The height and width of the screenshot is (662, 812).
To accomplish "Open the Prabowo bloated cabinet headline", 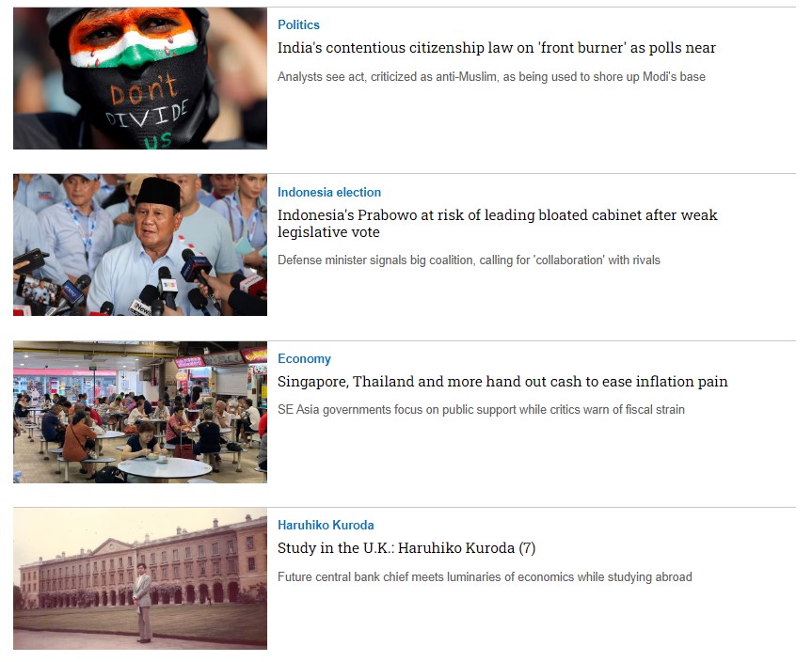I will click(497, 223).
